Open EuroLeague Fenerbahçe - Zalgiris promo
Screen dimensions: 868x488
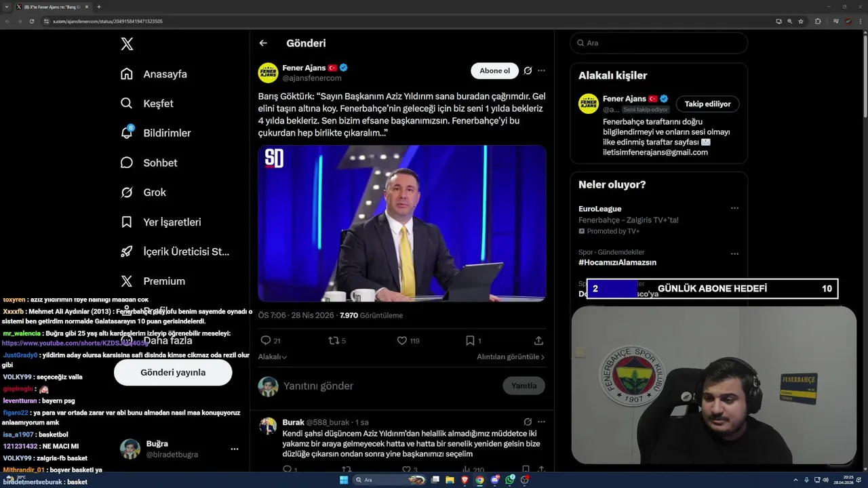(628, 220)
